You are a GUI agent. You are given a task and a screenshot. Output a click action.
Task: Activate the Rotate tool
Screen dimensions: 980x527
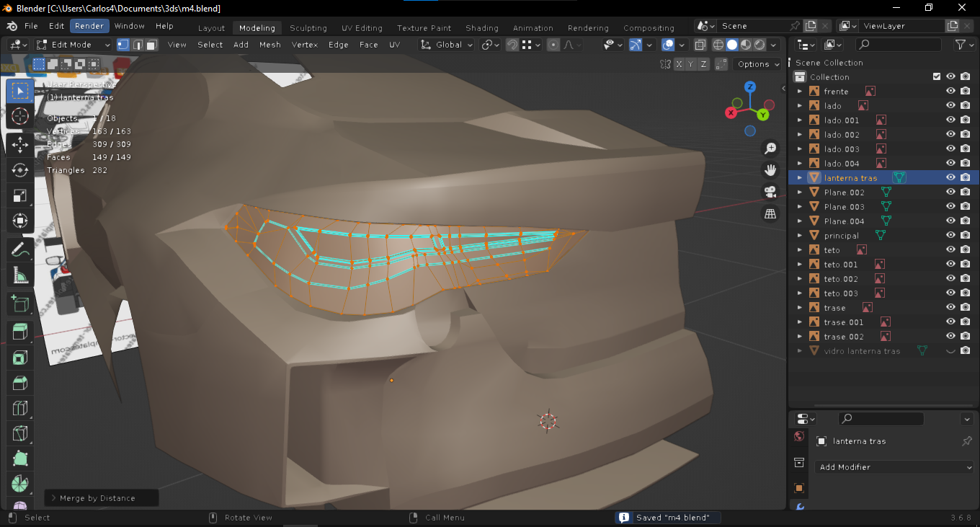pyautogui.click(x=20, y=170)
